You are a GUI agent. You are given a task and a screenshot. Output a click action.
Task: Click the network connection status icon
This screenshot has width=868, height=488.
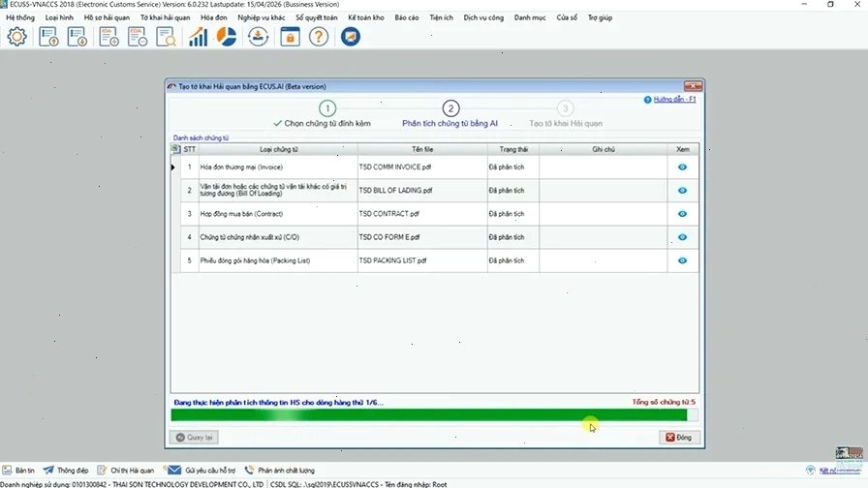point(811,471)
